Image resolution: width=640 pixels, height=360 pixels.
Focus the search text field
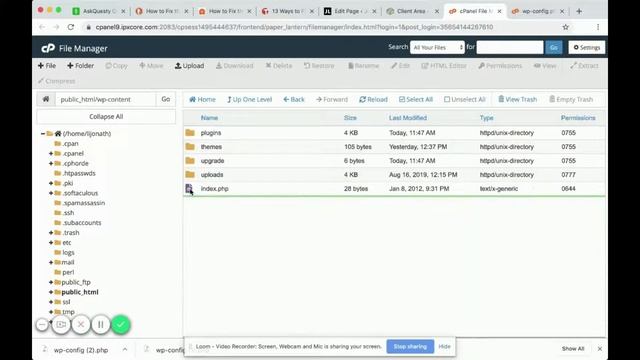pyautogui.click(x=510, y=47)
